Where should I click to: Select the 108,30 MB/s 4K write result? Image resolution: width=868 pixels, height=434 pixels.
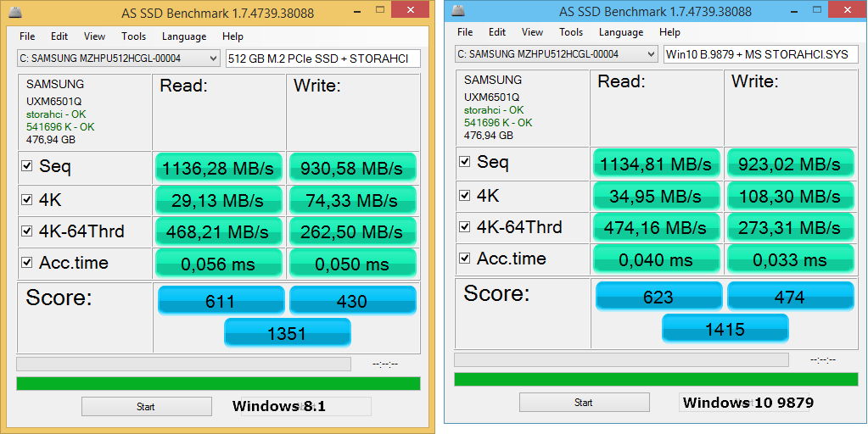[791, 195]
